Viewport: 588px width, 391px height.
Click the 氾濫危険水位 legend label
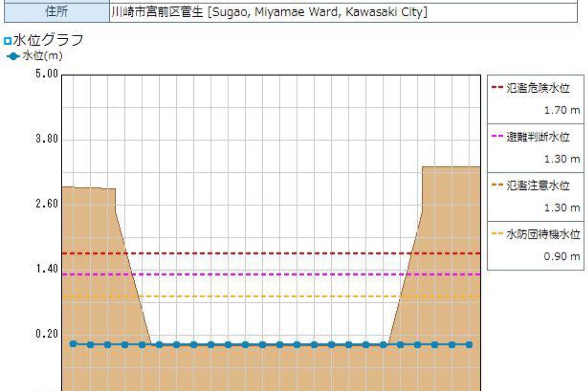tap(538, 89)
